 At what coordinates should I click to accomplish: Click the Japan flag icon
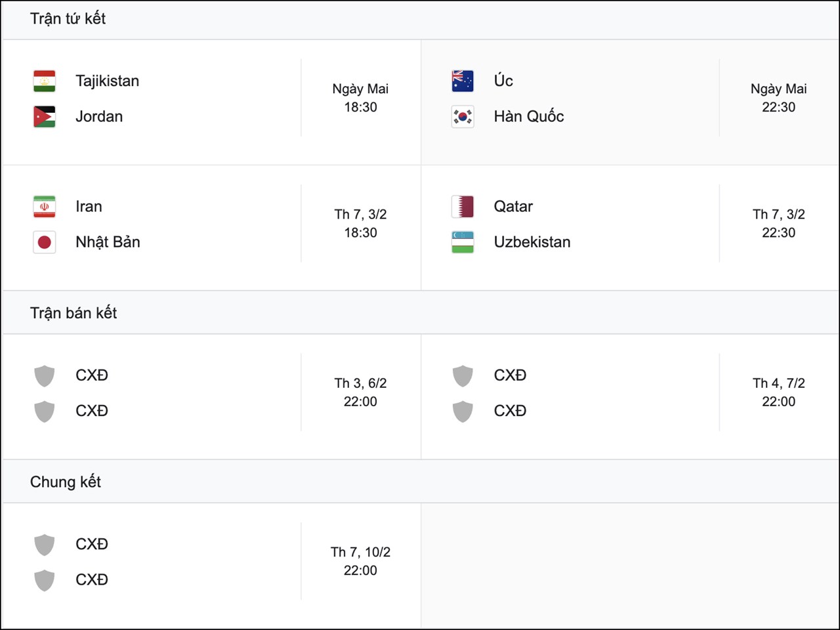coord(45,242)
